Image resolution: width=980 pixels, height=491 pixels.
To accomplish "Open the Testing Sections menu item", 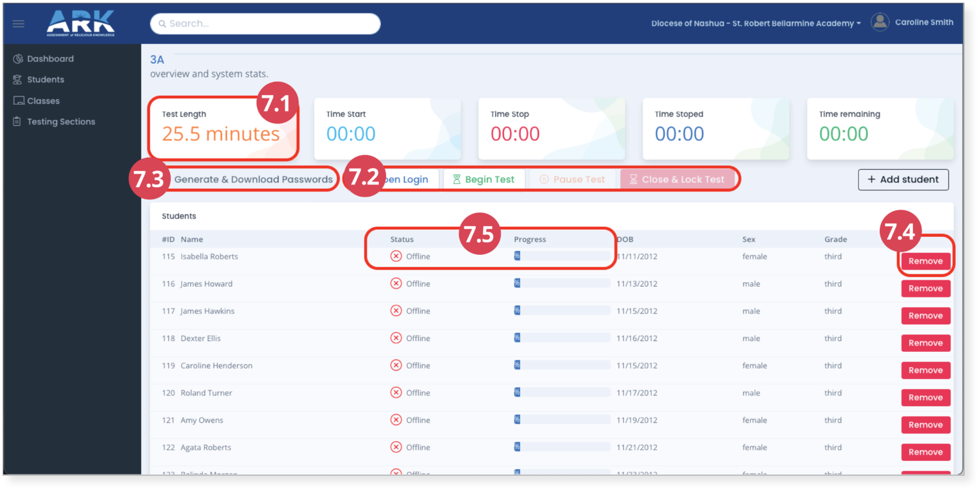I will pyautogui.click(x=61, y=122).
